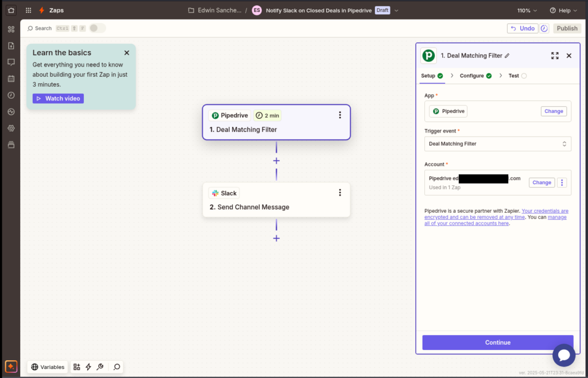Click the Search field in toolbar
This screenshot has width=588, height=378.
tap(40, 29)
